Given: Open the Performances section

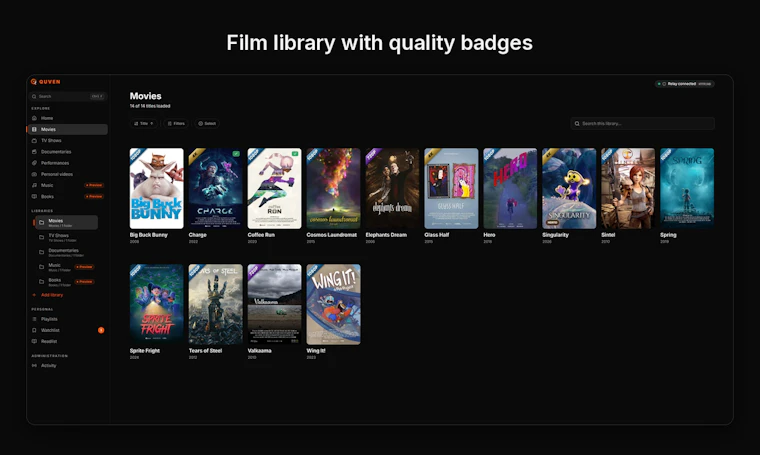Looking at the screenshot, I should coord(67,163).
